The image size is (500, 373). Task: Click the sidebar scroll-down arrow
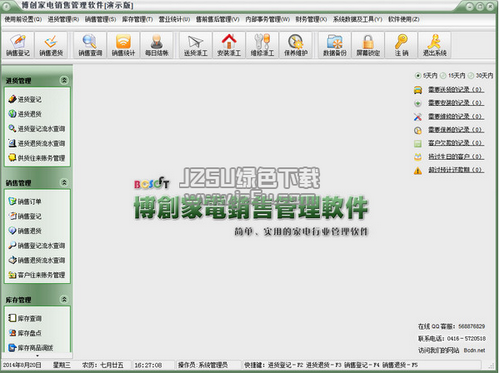[x=37, y=356]
